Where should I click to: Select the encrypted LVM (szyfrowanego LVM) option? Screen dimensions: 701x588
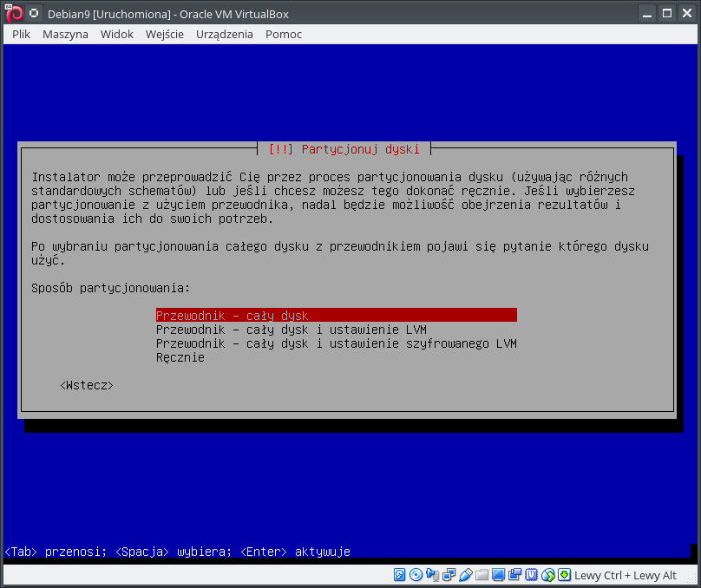(336, 343)
